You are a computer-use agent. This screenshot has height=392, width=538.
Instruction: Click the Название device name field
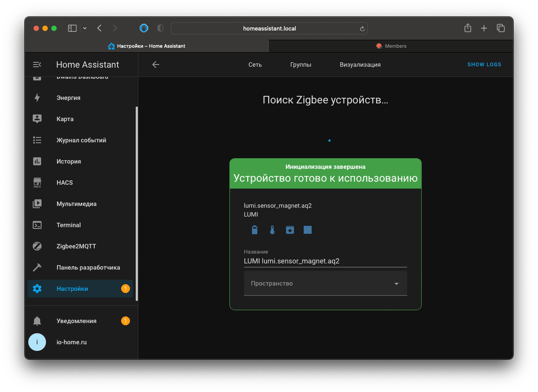pyautogui.click(x=325, y=261)
